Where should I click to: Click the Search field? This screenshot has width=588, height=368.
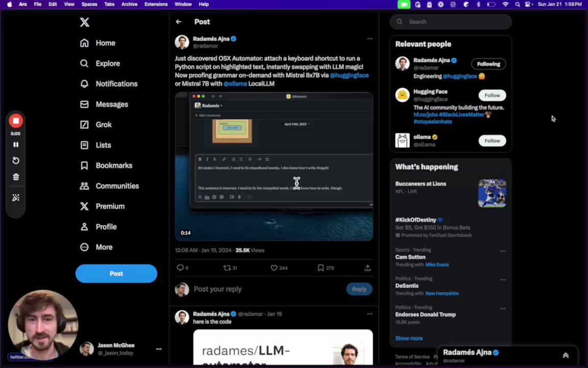[x=450, y=22]
